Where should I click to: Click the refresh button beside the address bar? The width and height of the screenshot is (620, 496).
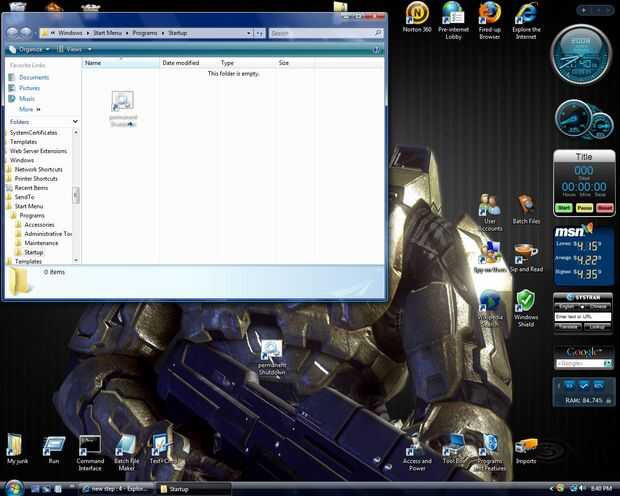259,33
